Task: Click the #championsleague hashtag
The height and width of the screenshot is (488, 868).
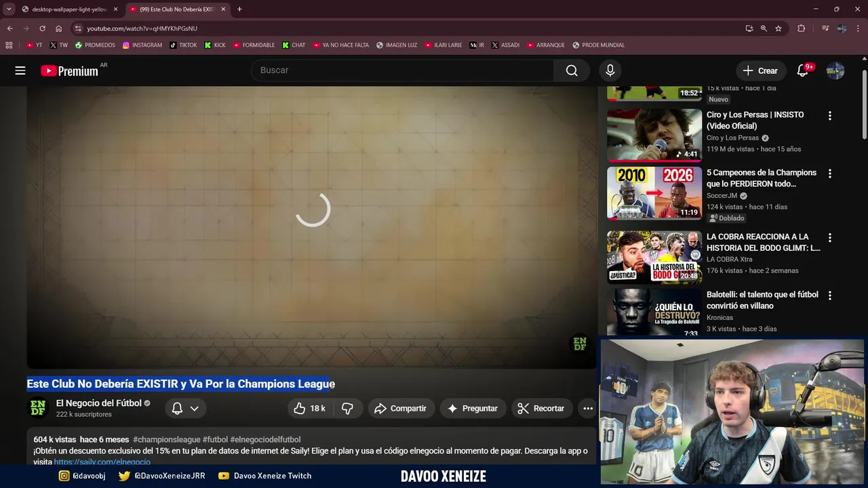Action: (167, 439)
